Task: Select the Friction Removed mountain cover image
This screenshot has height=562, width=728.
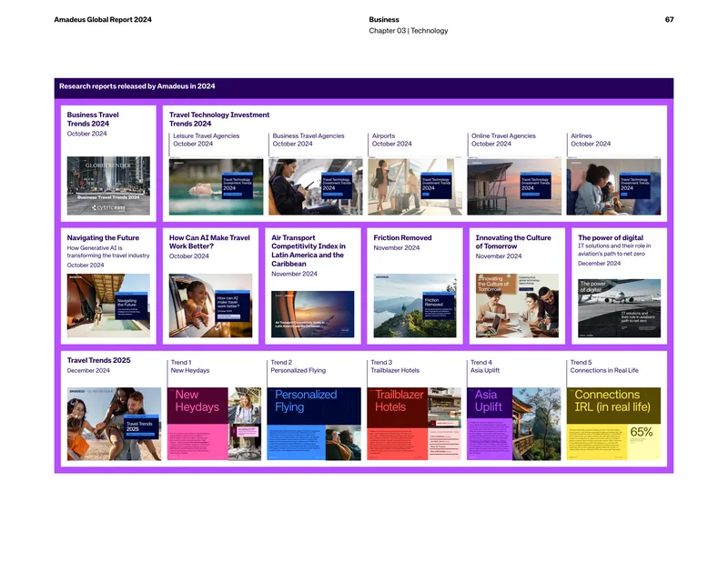Action: point(415,306)
